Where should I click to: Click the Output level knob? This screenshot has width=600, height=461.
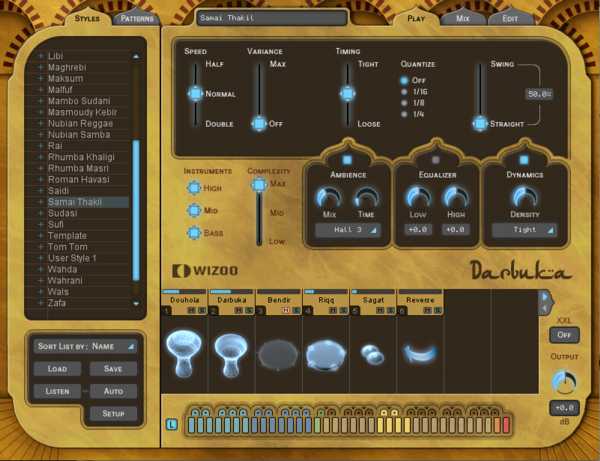click(563, 381)
